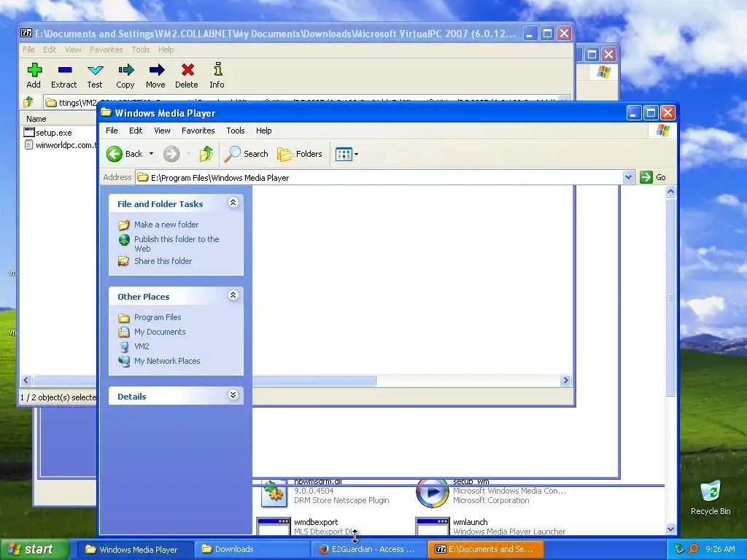The image size is (747, 560).
Task: Click the Test icon in 7-Zip
Action: click(x=96, y=70)
